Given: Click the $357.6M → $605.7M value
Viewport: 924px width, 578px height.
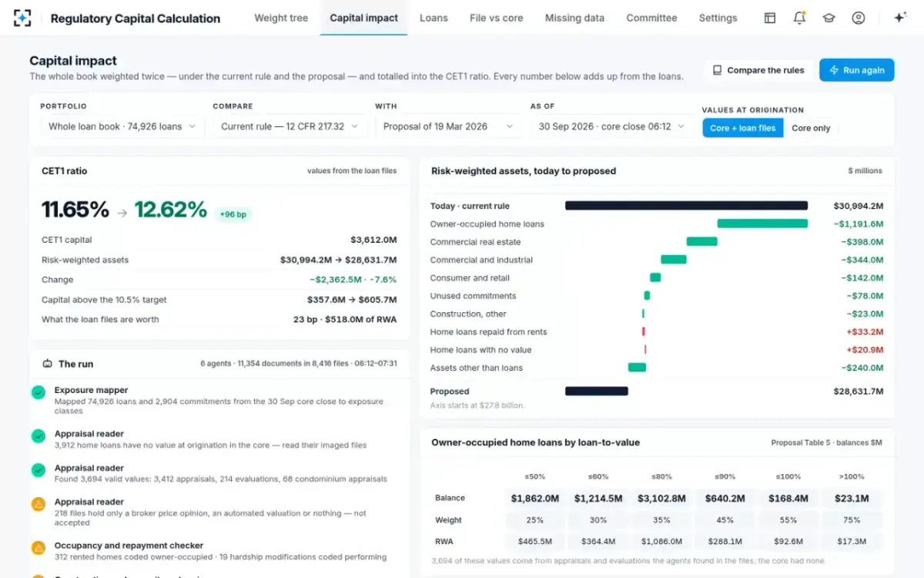Looking at the screenshot, I should 352,300.
